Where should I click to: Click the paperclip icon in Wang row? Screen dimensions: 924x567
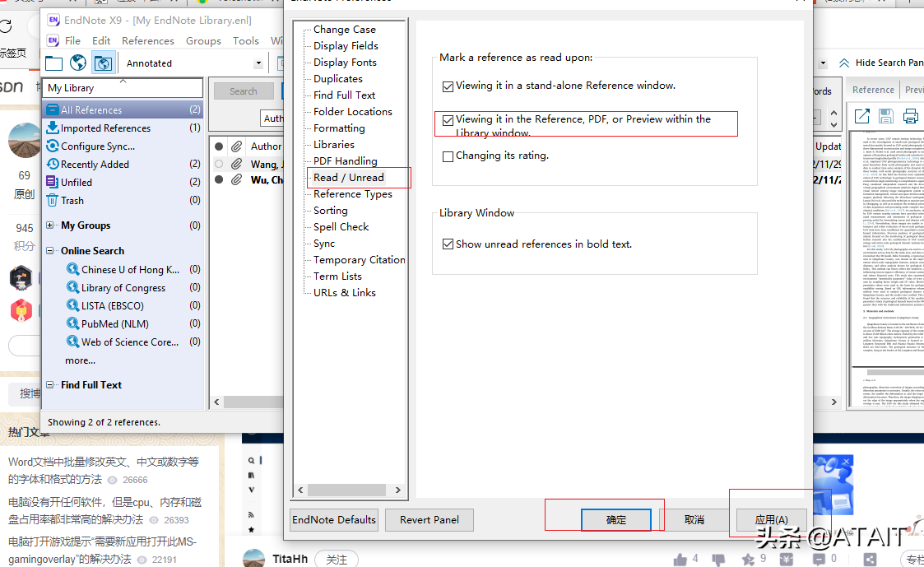click(x=236, y=163)
